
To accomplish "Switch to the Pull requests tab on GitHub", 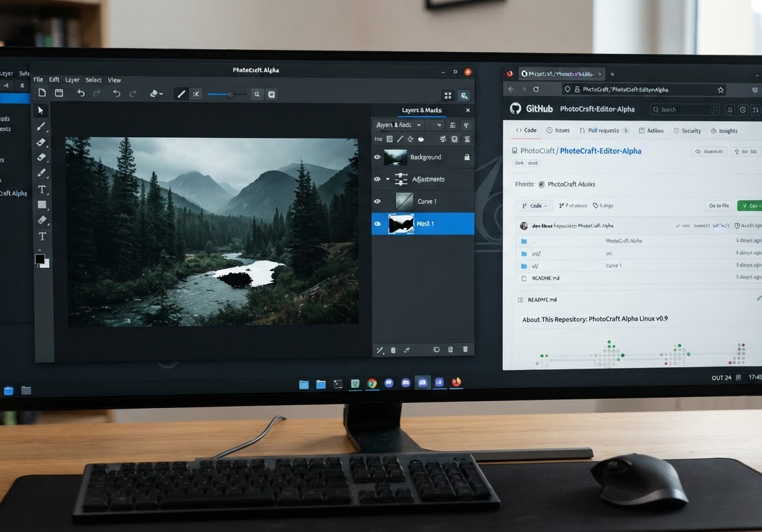I will tap(604, 130).
